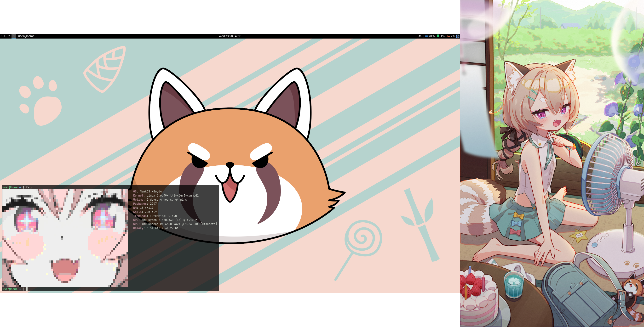Toggle the crossed-eye visibility icon in bar

point(420,36)
